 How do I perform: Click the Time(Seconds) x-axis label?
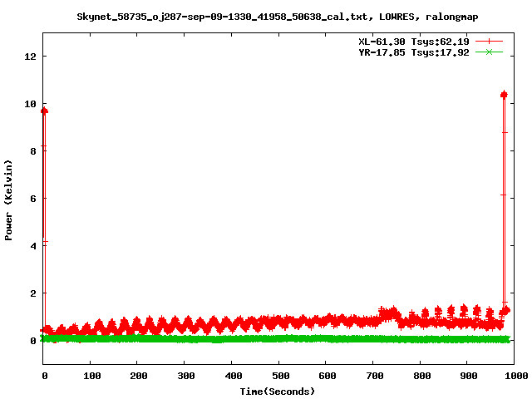(x=278, y=392)
